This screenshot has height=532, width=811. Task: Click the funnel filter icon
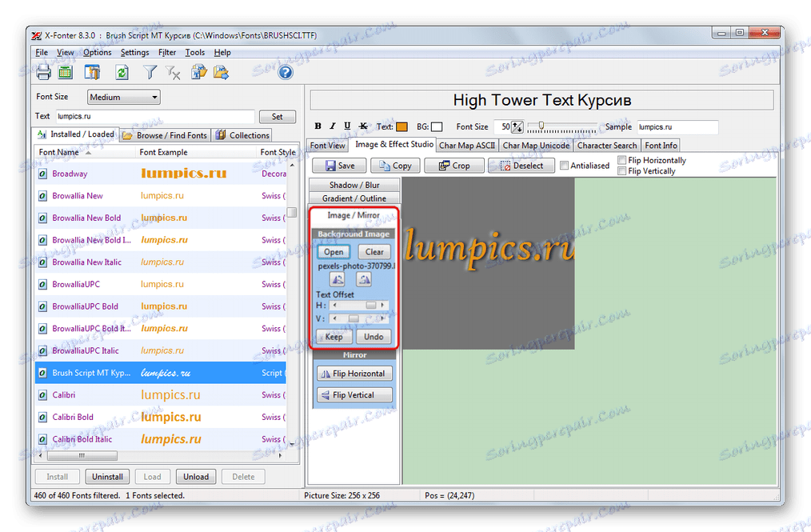tap(150, 73)
